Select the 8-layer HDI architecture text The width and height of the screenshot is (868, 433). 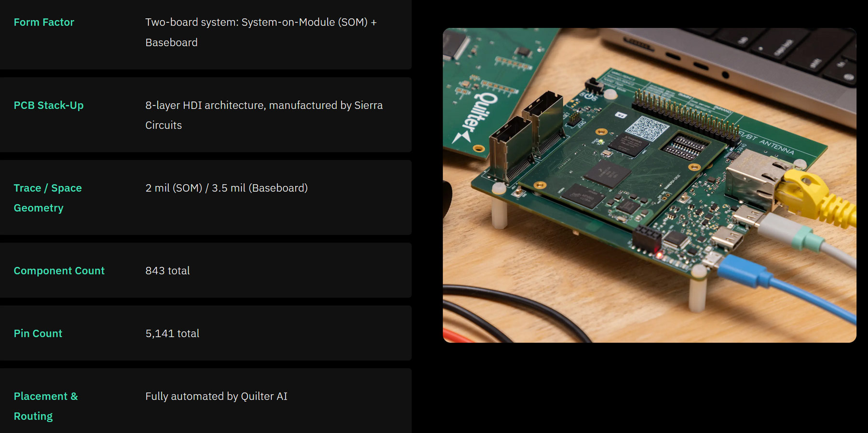click(264, 115)
